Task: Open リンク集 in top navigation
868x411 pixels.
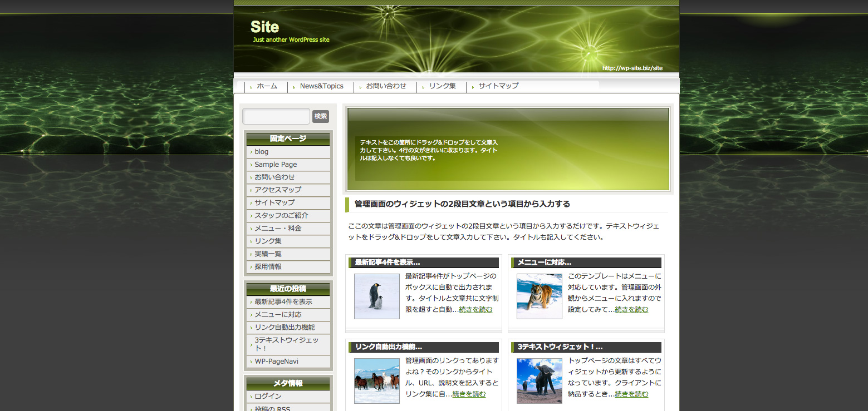Action: click(443, 86)
